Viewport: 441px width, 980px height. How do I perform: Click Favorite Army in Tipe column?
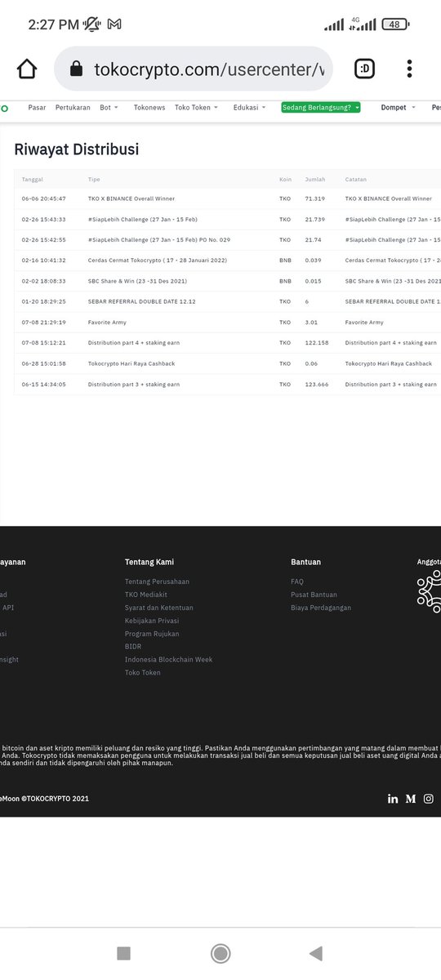click(x=107, y=323)
